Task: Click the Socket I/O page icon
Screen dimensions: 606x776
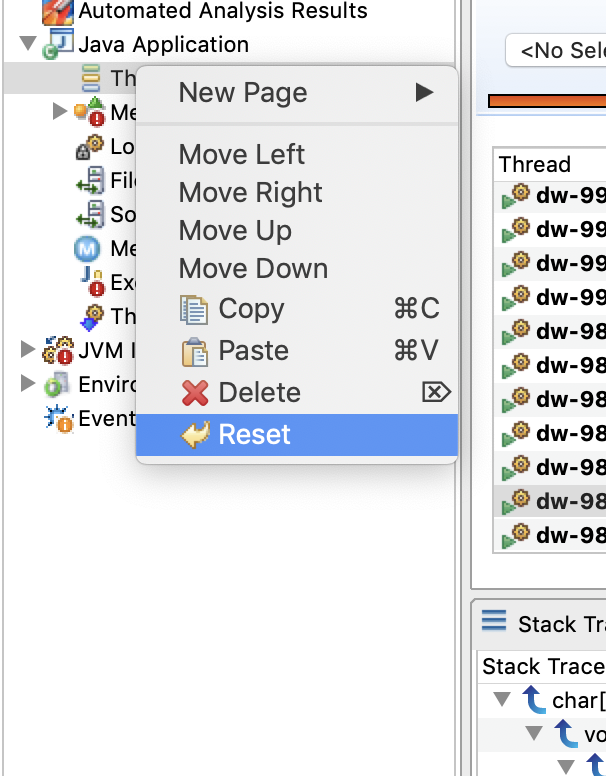Action: (x=90, y=215)
